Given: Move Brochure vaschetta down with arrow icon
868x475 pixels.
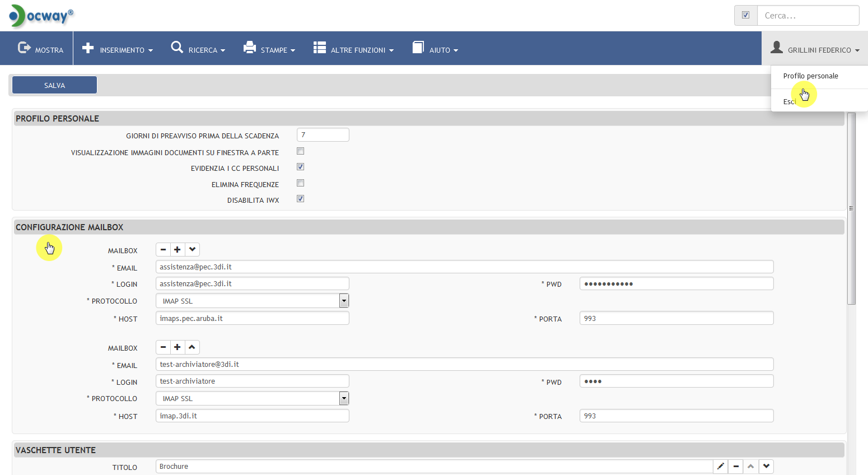Looking at the screenshot, I should [x=766, y=466].
